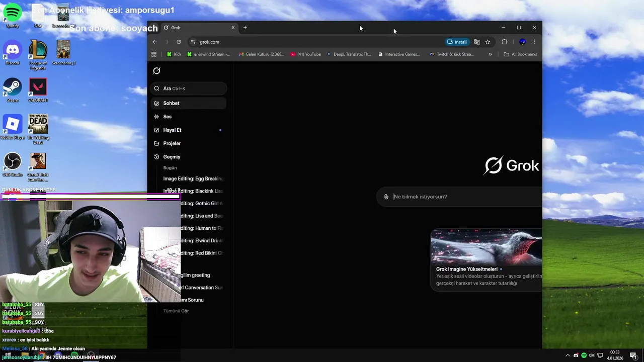
Task: Open Gelen Kutusu Gmail bookmark
Action: (261, 54)
